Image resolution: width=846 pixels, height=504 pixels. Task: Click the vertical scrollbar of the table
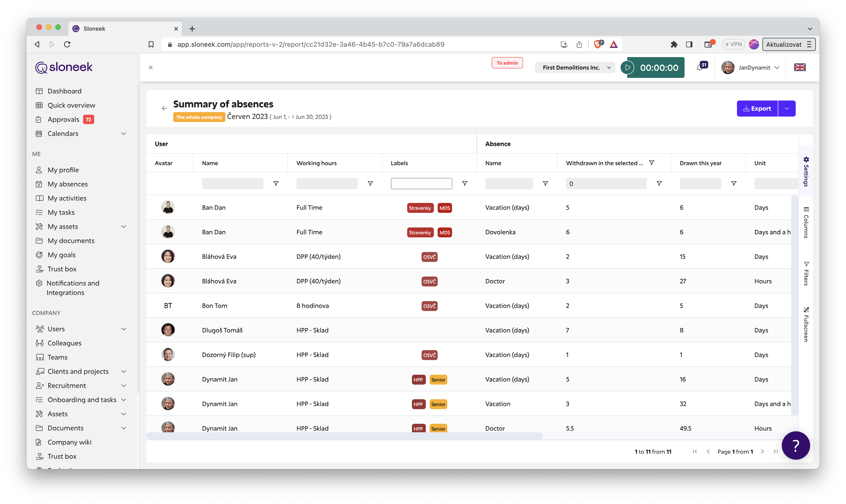click(x=794, y=305)
